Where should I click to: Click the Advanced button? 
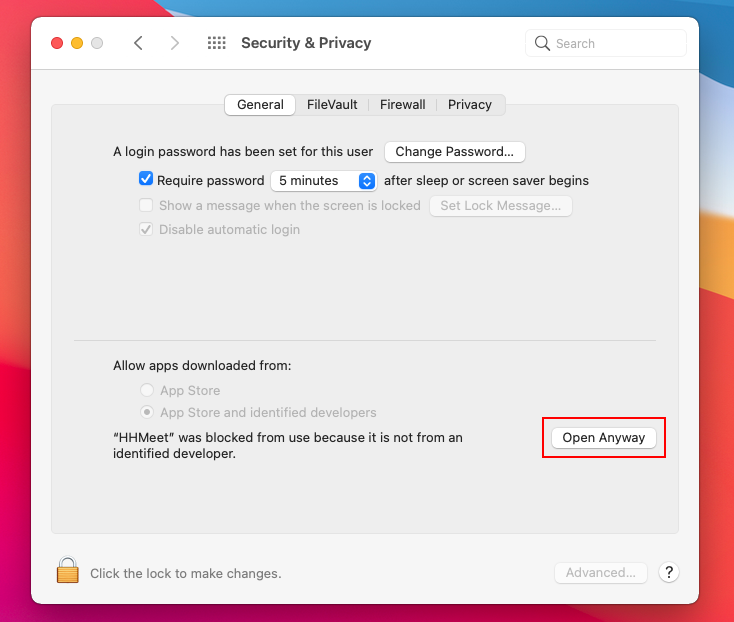tap(601, 573)
